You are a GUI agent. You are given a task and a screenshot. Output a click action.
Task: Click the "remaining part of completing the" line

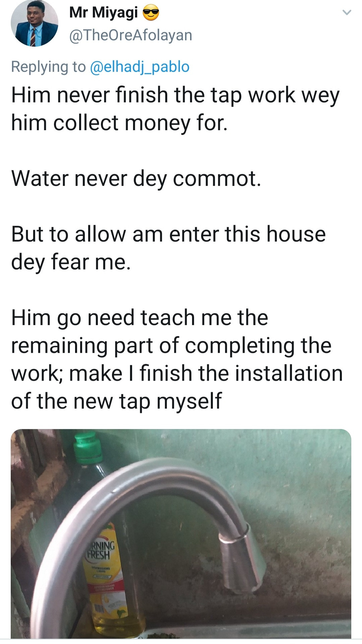[x=171, y=345]
